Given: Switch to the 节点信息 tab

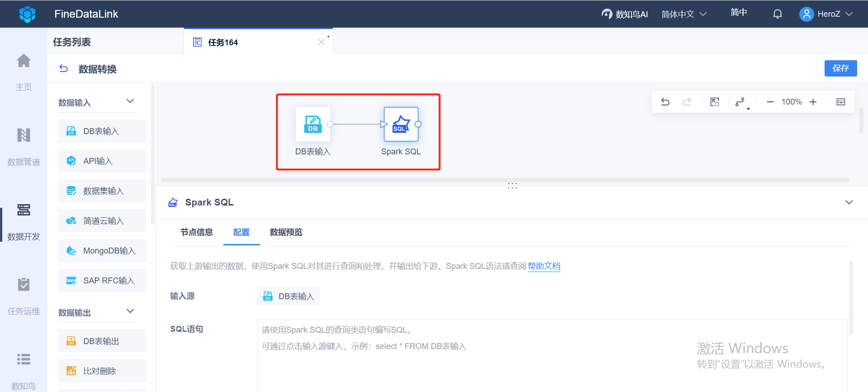Looking at the screenshot, I should [197, 232].
